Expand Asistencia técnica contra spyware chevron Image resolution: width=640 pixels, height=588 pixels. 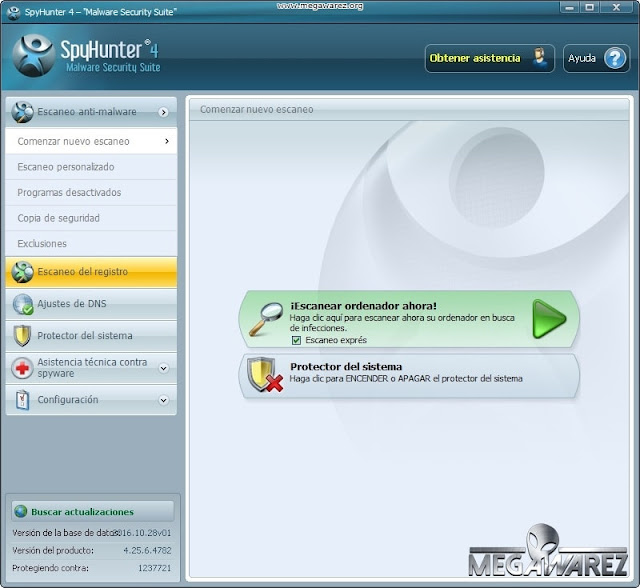pos(163,368)
